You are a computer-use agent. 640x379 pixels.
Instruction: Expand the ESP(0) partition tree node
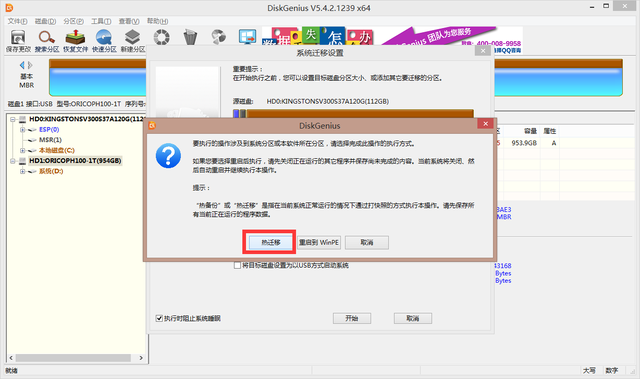point(22,130)
